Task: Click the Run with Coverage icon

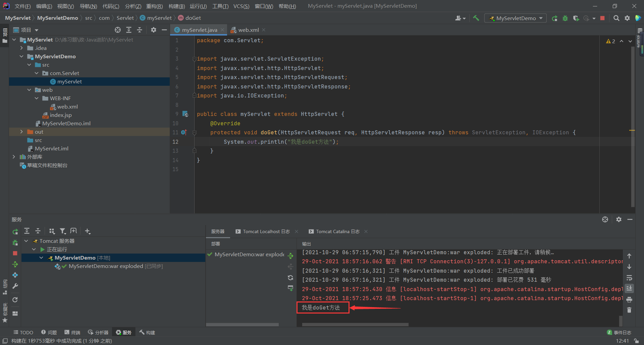Action: (576, 18)
